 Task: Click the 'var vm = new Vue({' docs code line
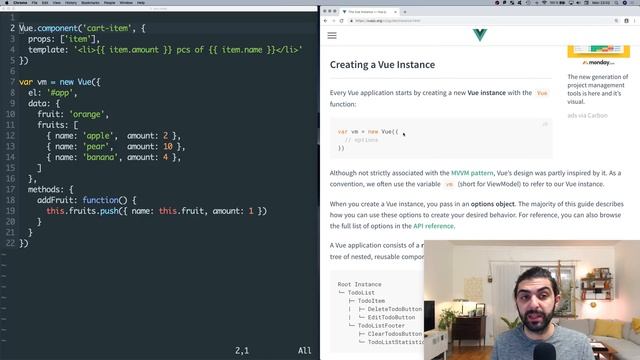(368, 131)
